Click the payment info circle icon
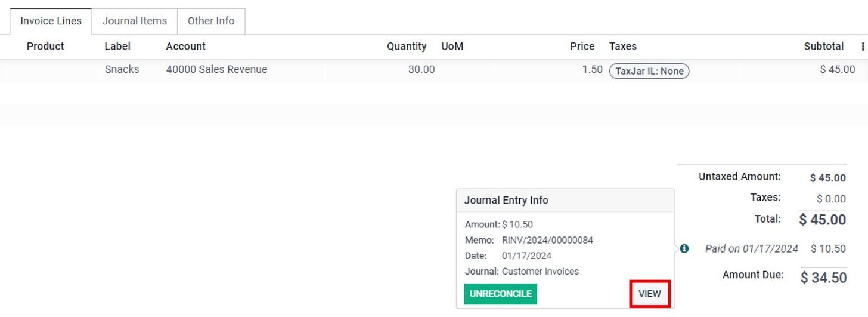The width and height of the screenshot is (868, 317). point(684,248)
